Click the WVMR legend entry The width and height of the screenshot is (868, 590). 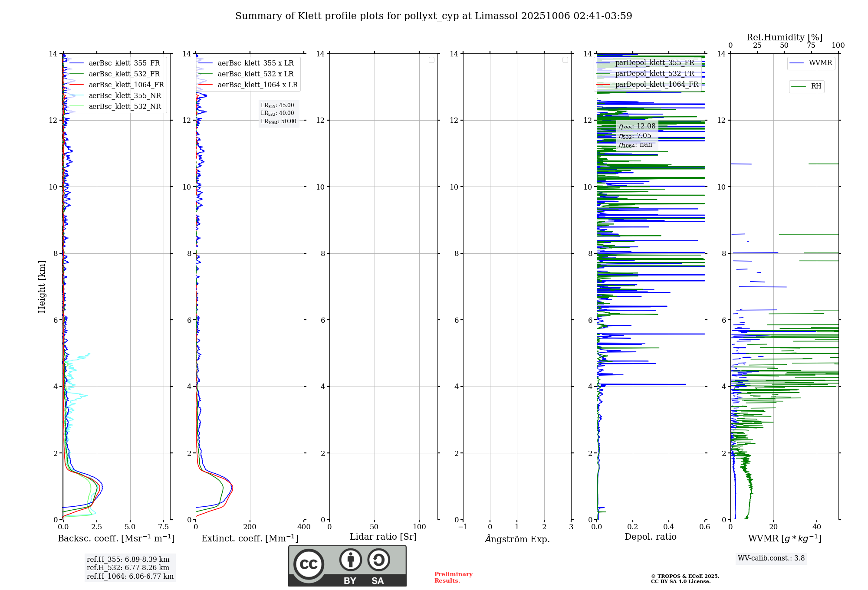(820, 63)
